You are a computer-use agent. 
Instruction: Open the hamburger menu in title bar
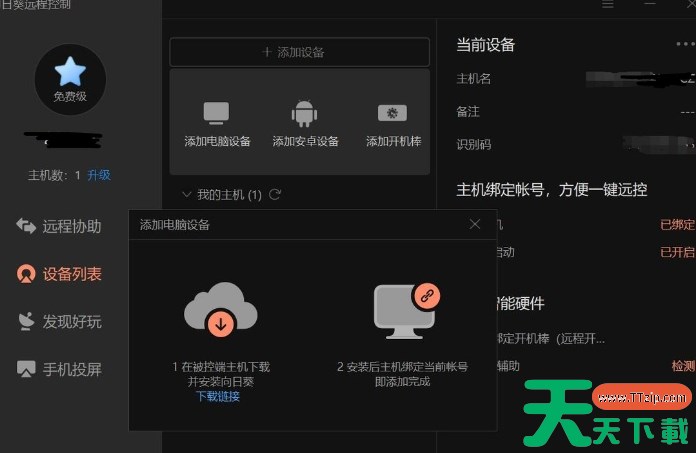[x=608, y=4]
